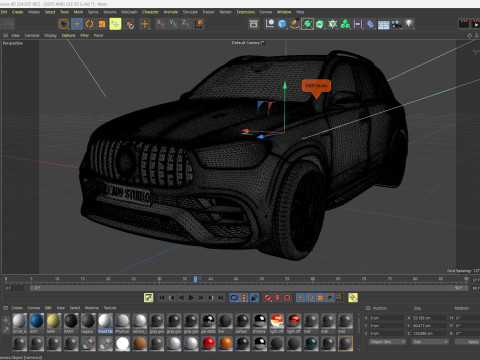
Task: Select the blue material swatch
Action: pyautogui.click(x=36, y=321)
